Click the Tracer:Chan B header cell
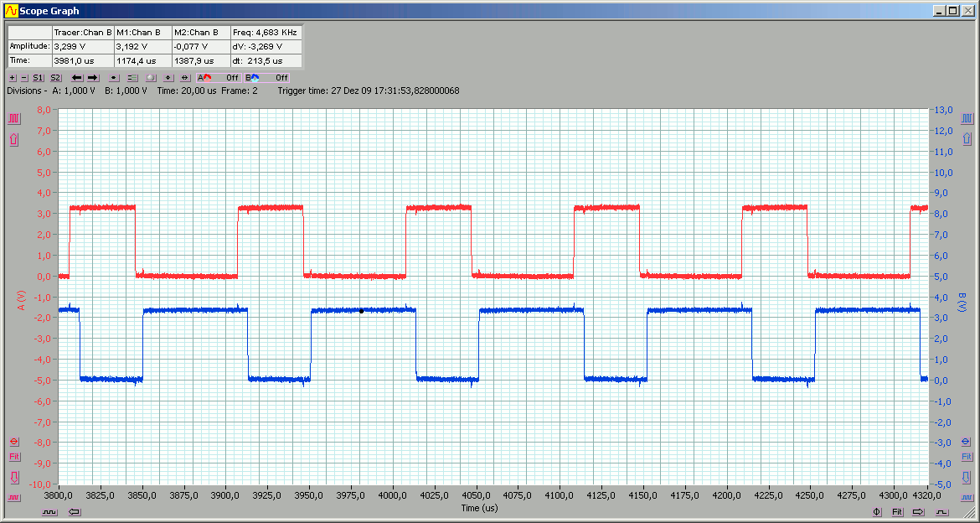Image resolution: width=980 pixels, height=523 pixels. 82,32
